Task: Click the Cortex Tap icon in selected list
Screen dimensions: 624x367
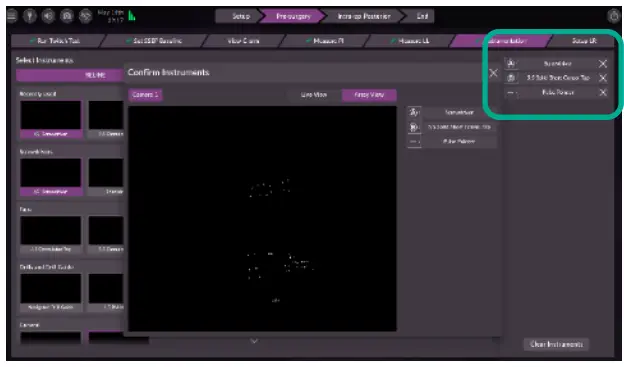Action: (511, 78)
